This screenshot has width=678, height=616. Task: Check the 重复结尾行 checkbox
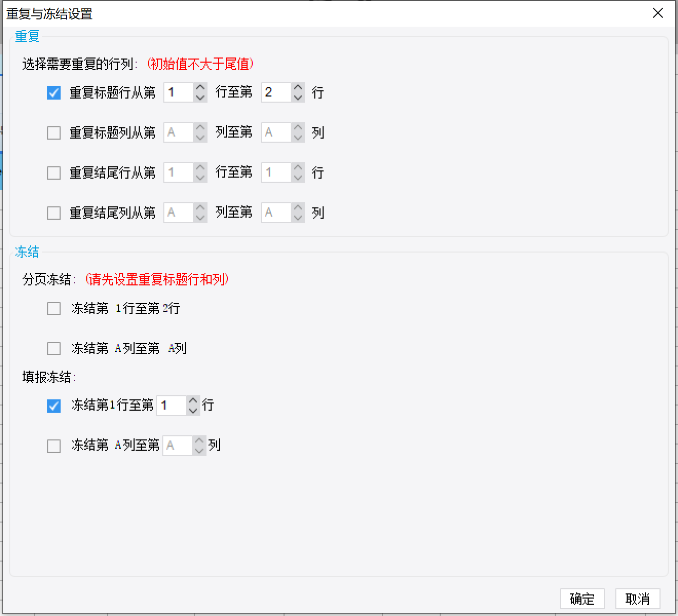pos(53,172)
